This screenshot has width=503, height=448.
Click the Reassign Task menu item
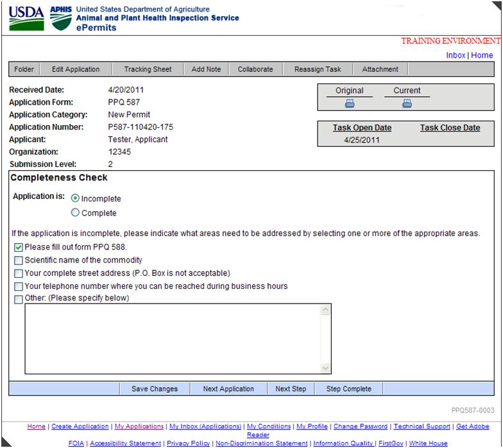click(x=318, y=69)
